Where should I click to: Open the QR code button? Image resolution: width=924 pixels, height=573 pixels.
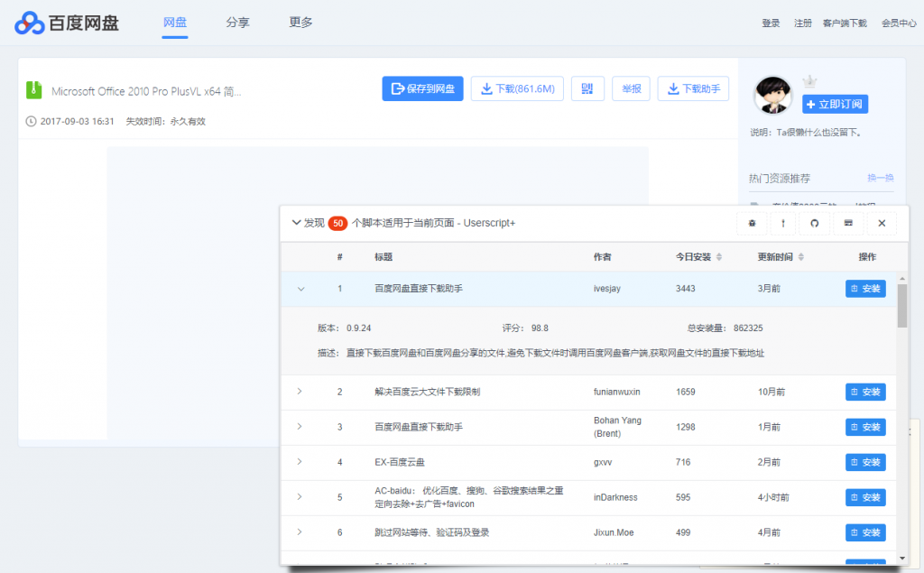[587, 88]
